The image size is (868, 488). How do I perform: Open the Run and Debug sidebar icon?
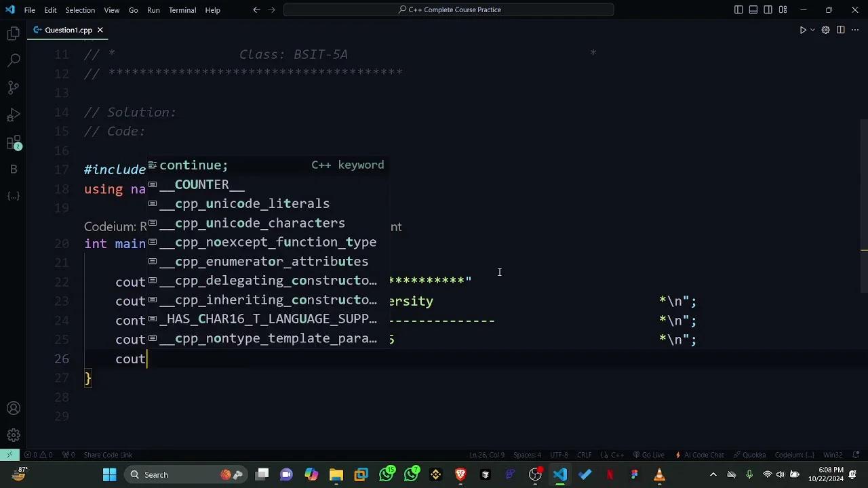(x=14, y=115)
